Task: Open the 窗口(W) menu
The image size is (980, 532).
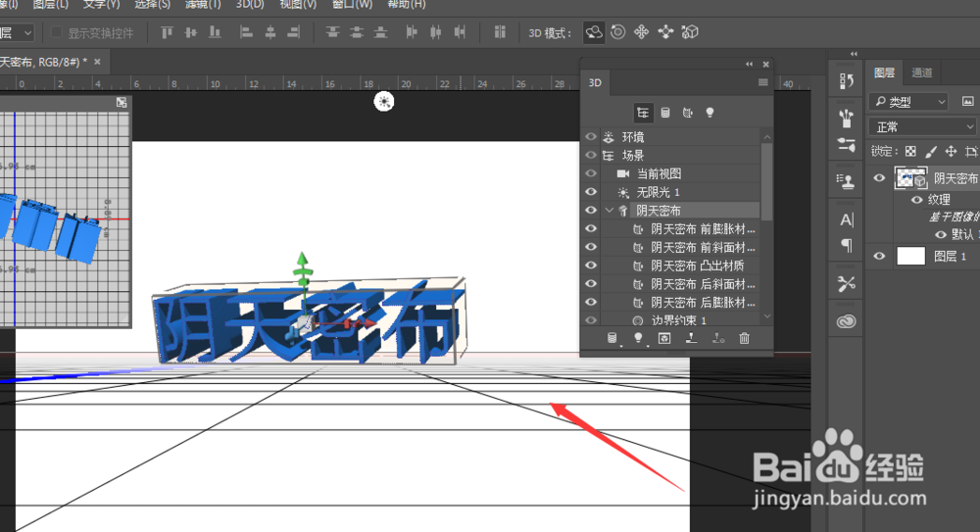Action: (x=352, y=4)
